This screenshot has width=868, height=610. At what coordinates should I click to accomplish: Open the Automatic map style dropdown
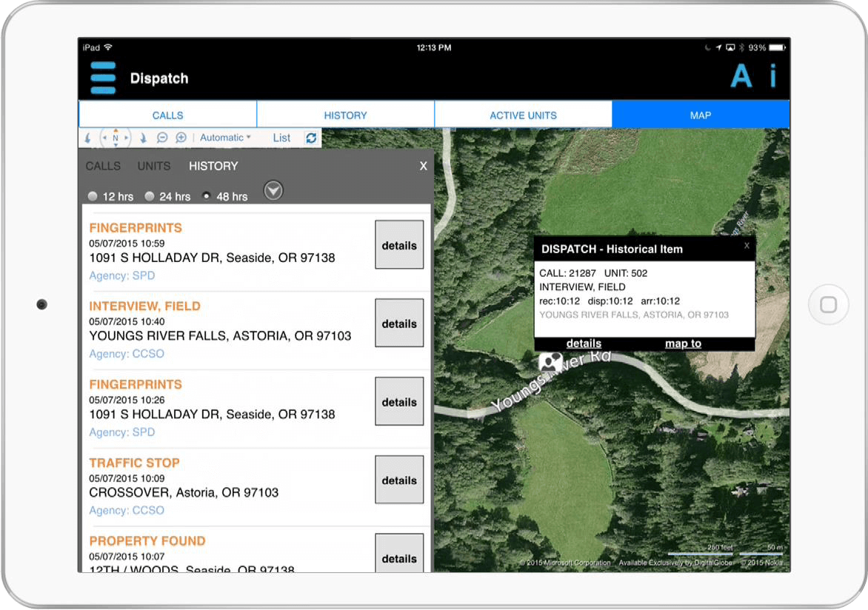(225, 138)
